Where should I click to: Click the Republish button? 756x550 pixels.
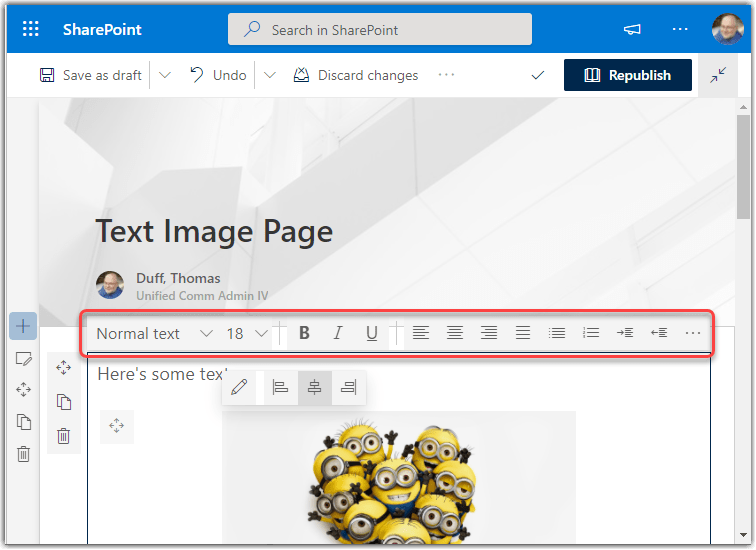click(x=627, y=75)
